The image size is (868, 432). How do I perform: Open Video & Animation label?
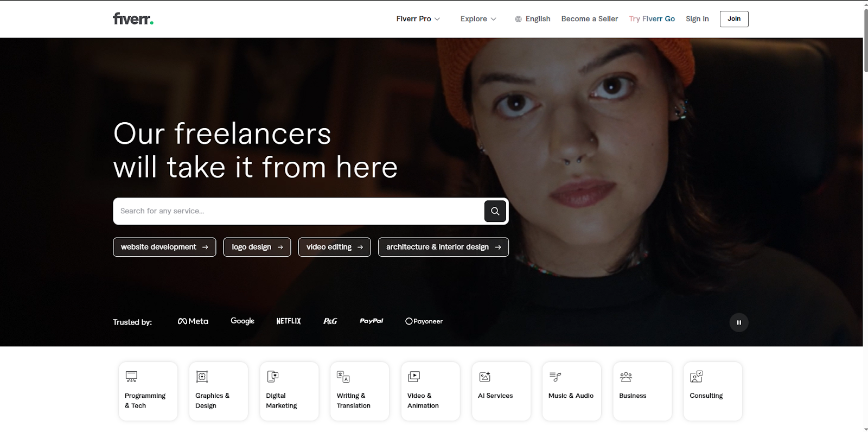(423, 401)
